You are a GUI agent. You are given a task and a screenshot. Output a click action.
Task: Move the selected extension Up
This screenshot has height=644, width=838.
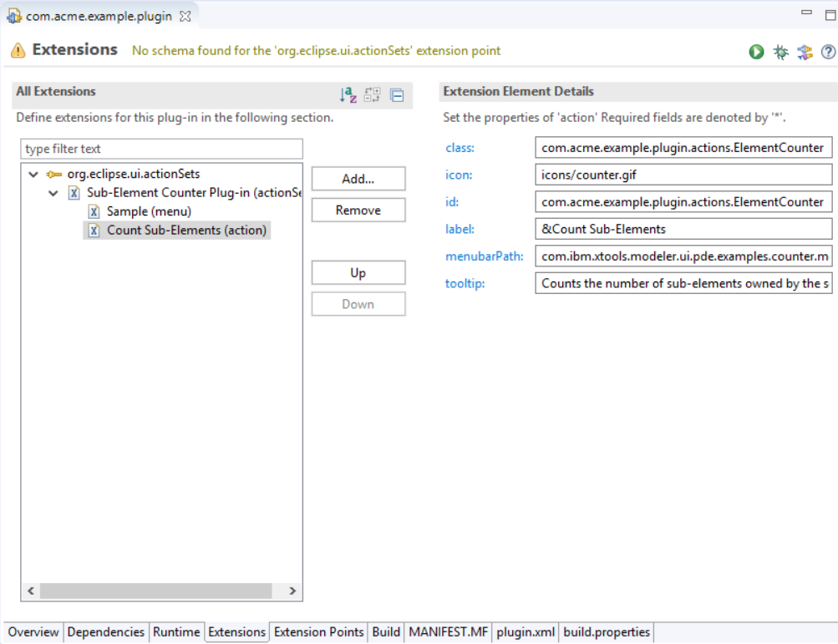tap(358, 273)
